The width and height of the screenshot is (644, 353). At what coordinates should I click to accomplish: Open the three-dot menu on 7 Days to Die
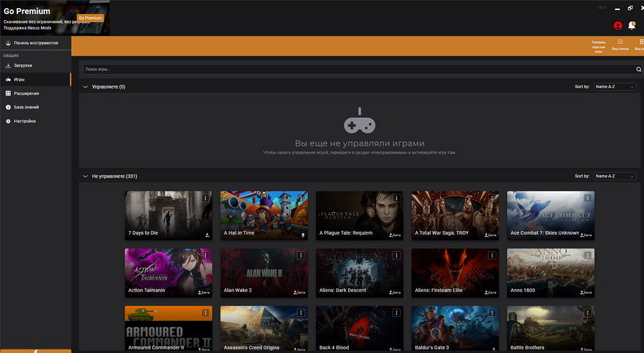tap(205, 198)
